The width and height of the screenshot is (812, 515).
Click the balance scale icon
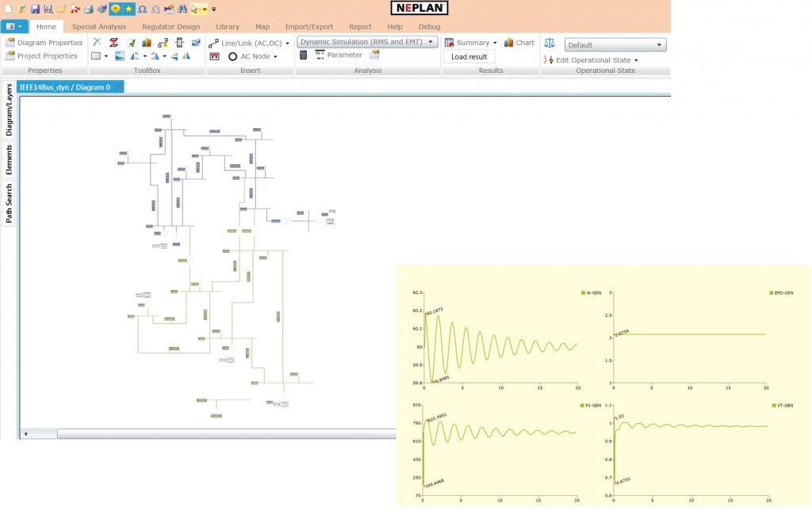550,43
